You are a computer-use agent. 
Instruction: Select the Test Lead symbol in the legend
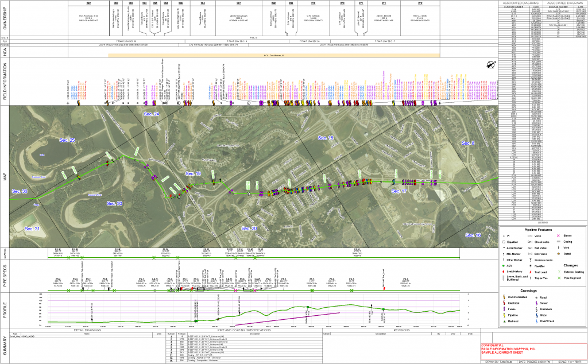tap(530, 272)
